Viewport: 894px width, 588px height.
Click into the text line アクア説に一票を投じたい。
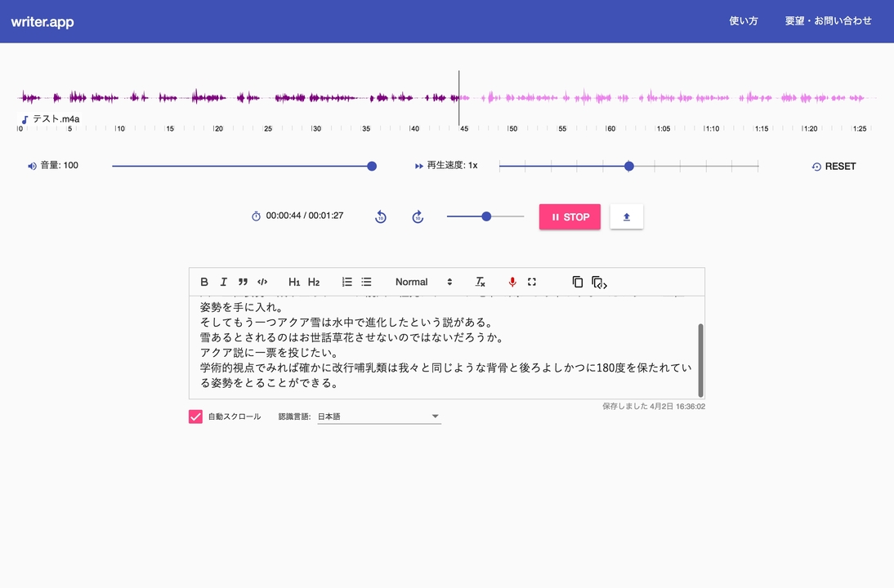click(x=269, y=353)
